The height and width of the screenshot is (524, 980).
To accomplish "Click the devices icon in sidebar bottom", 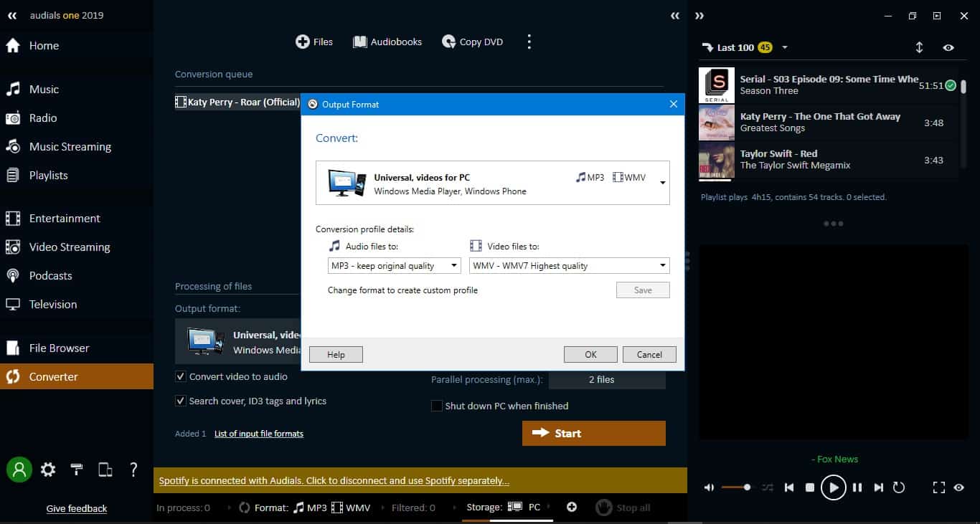I will pos(105,470).
